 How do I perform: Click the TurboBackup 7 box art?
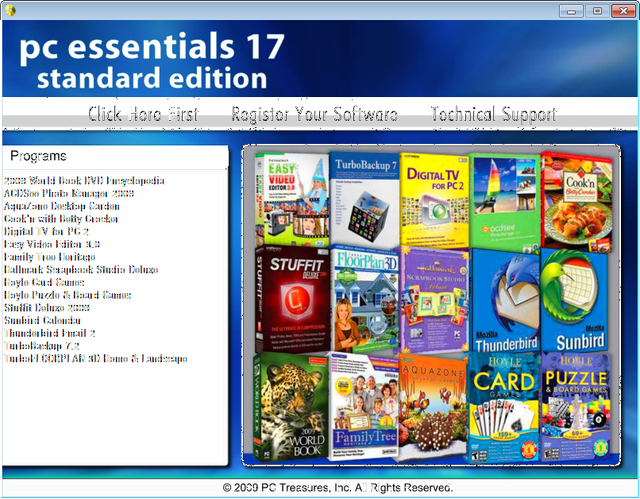click(364, 199)
